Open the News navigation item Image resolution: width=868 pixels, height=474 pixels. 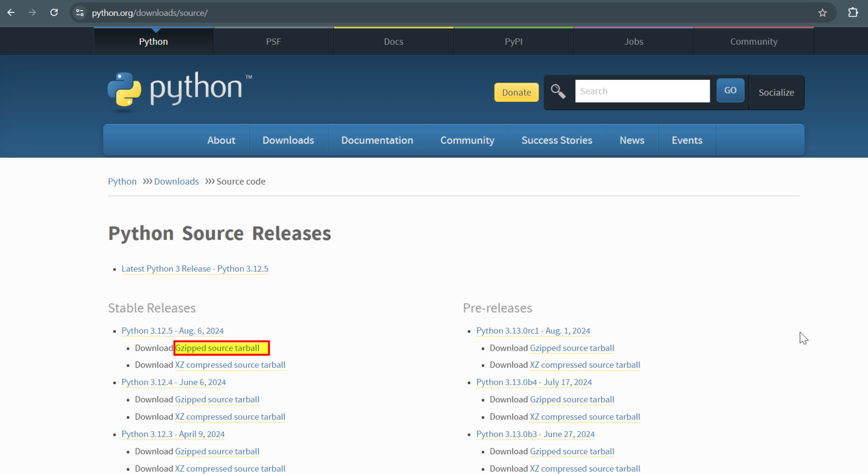pos(632,140)
